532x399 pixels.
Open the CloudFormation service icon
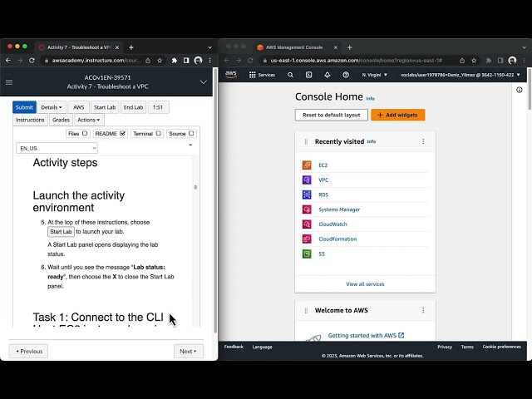pyautogui.click(x=307, y=239)
